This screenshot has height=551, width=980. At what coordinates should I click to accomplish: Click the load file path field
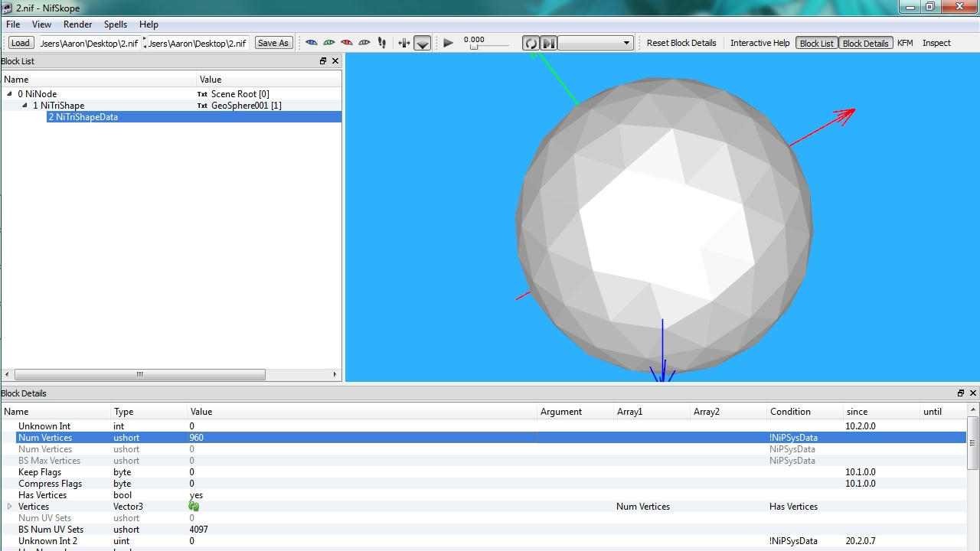point(90,43)
